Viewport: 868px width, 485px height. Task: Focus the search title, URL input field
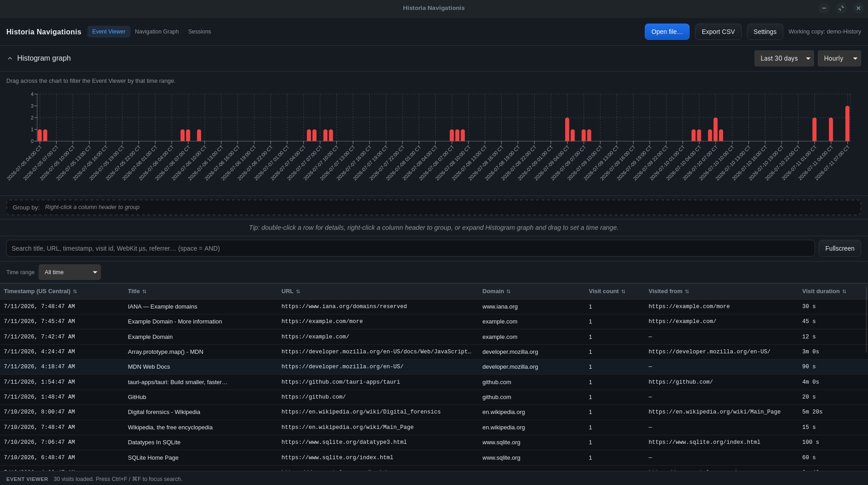click(410, 248)
